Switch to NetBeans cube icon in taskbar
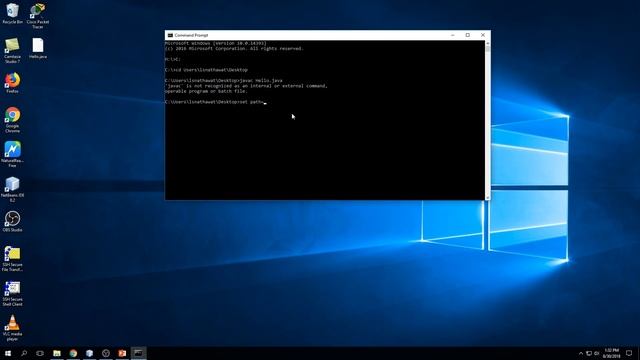The width and height of the screenshot is (640, 360). [89, 353]
